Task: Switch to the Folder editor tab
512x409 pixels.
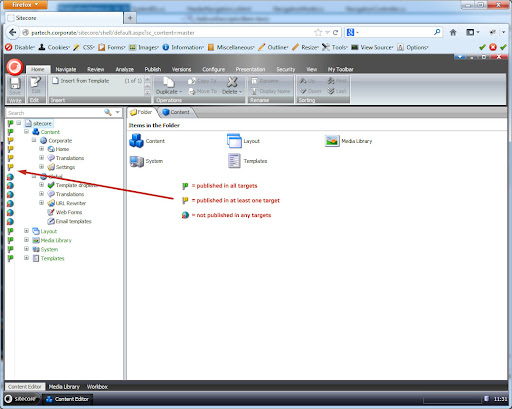Action: pos(141,112)
